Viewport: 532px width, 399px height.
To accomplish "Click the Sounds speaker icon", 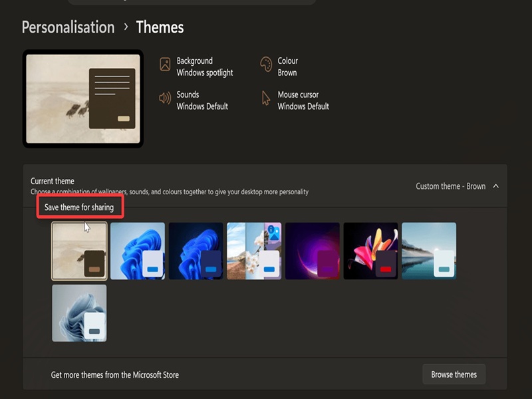I will coord(165,98).
